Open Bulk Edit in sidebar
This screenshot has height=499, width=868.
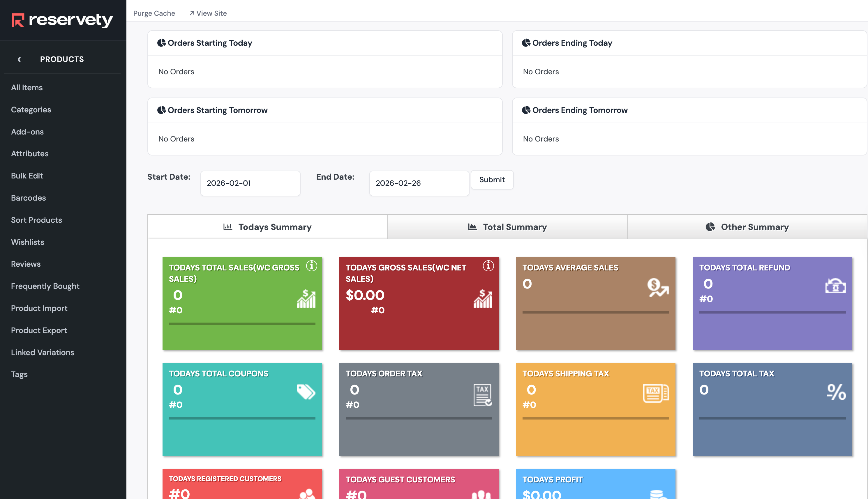27,176
